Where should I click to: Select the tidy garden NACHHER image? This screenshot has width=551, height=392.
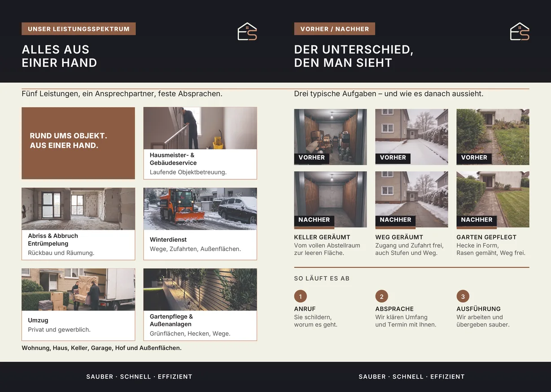point(493,199)
